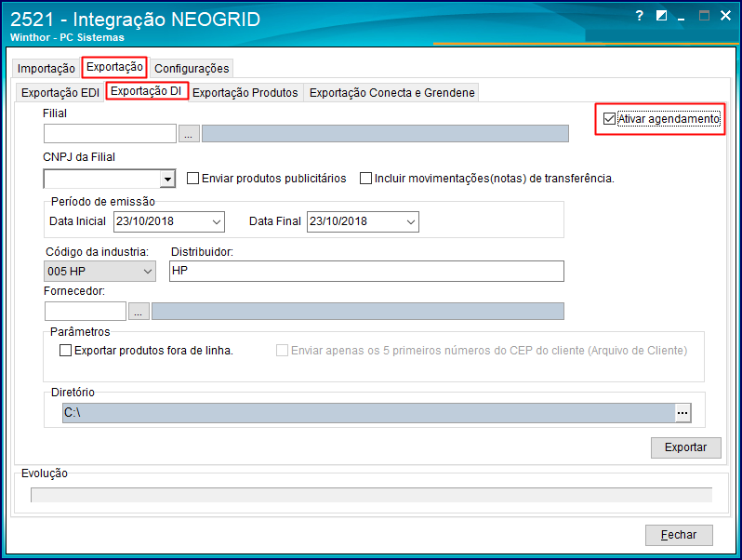Maximize the Integração NEOGRID window
This screenshot has width=742, height=560.
704,16
